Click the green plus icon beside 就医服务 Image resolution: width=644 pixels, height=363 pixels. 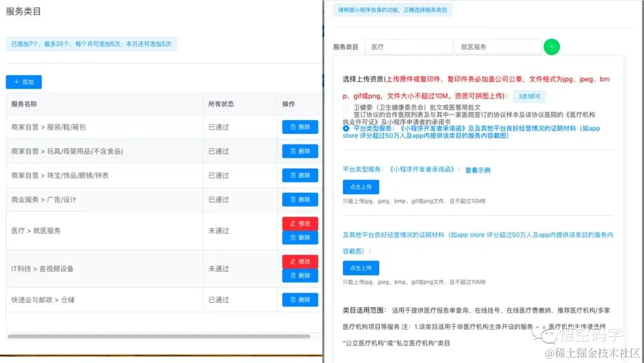[551, 47]
